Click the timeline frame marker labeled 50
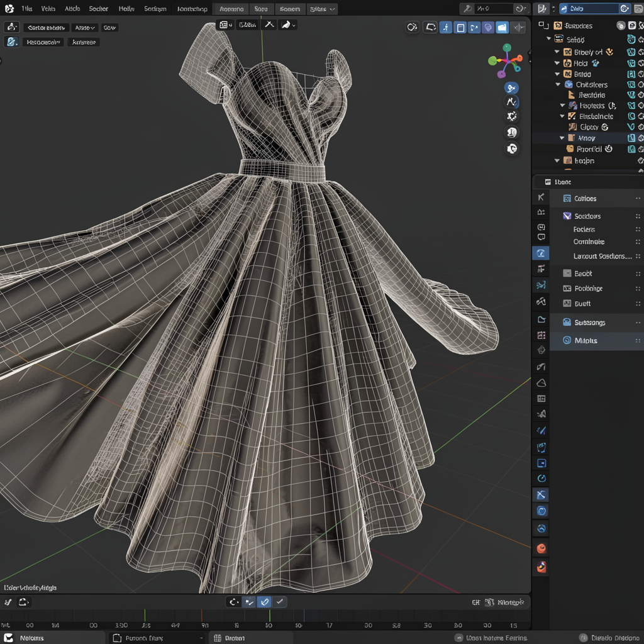Screen dimensions: 644x644 298,625
